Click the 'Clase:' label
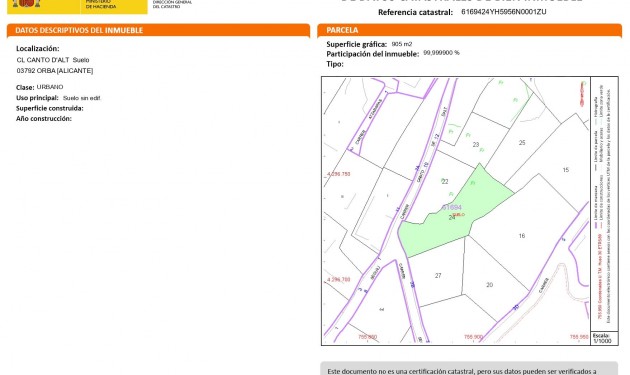This screenshot has width=630, height=375. pyautogui.click(x=25, y=88)
